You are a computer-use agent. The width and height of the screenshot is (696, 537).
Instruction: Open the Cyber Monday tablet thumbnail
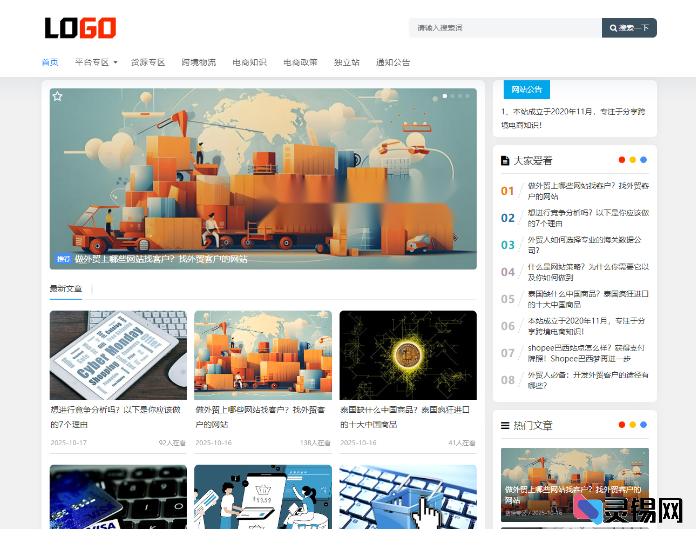pyautogui.click(x=118, y=355)
